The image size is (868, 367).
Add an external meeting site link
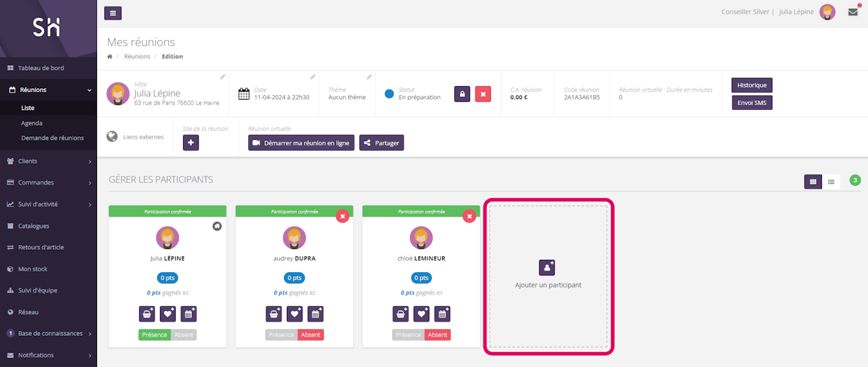point(191,142)
